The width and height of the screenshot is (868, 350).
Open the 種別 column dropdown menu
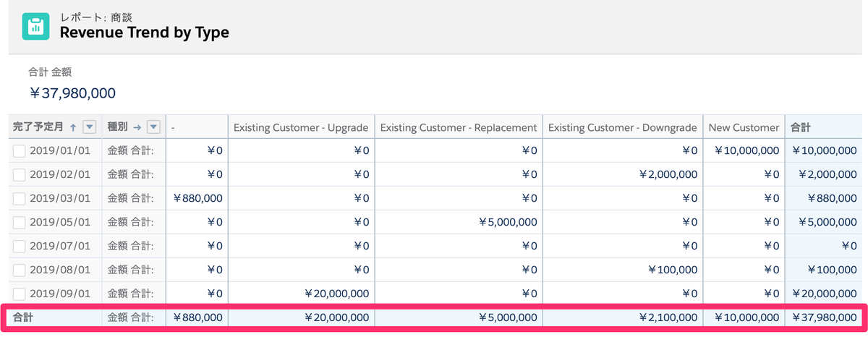point(153,127)
